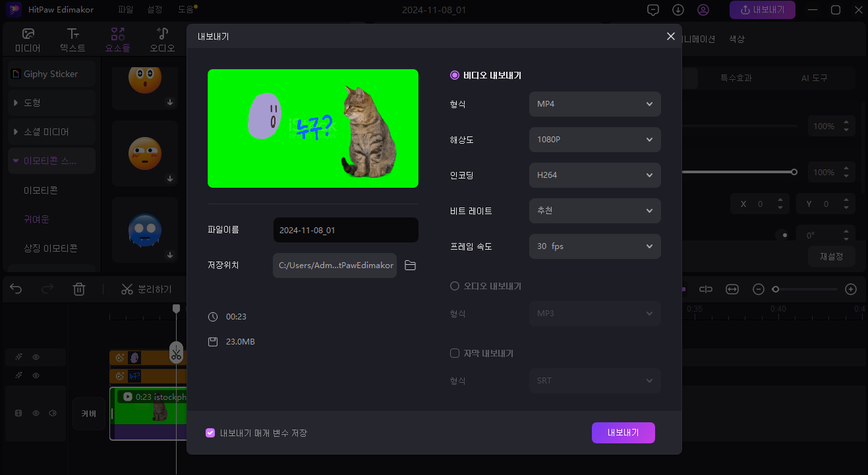Download the blushing face emoji sticker
The image size is (868, 475).
tap(170, 179)
